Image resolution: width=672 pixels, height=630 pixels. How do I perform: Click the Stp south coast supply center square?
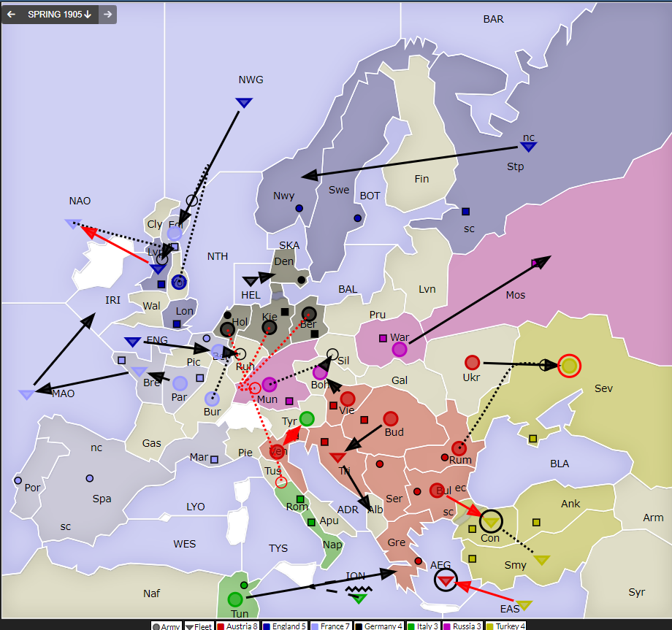[466, 211]
